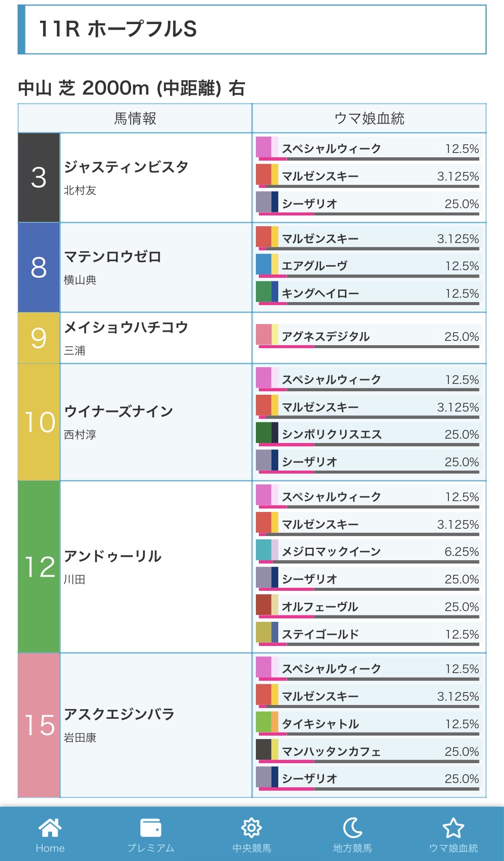Click horse number 8 blue badge
The image size is (504, 861).
click(39, 267)
